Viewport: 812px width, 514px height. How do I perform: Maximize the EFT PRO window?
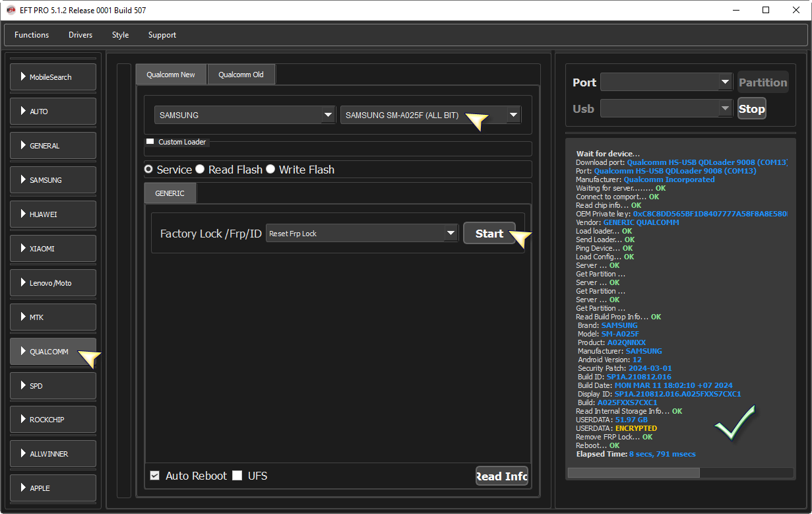pos(766,10)
